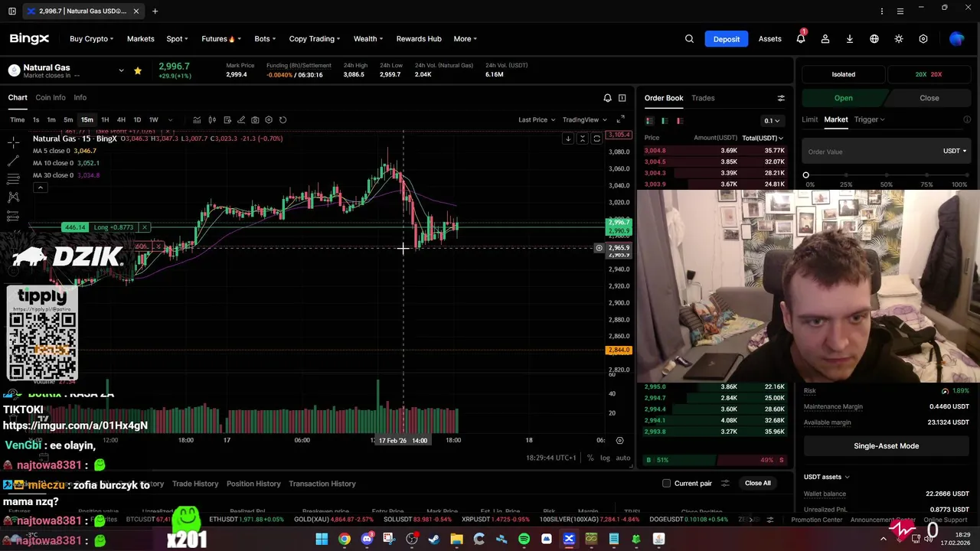The height and width of the screenshot is (551, 980).
Task: Click Single-Asset Mode button
Action: click(886, 446)
